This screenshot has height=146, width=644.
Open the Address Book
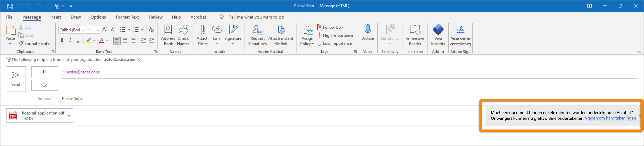pos(168,35)
